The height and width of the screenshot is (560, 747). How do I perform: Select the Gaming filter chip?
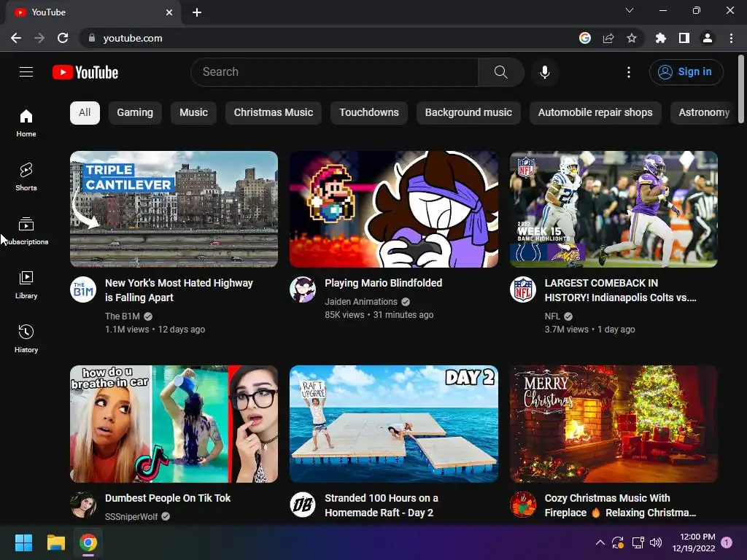point(135,113)
